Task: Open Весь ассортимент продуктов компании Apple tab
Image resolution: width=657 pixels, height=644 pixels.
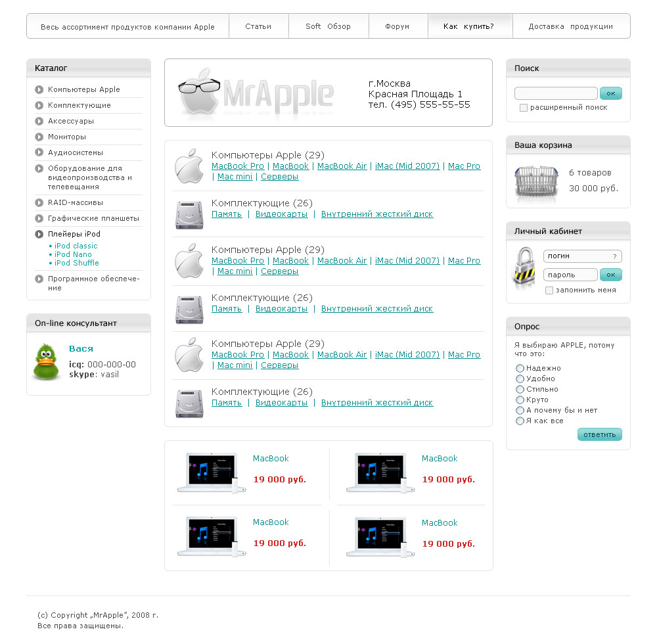Action: [x=127, y=26]
